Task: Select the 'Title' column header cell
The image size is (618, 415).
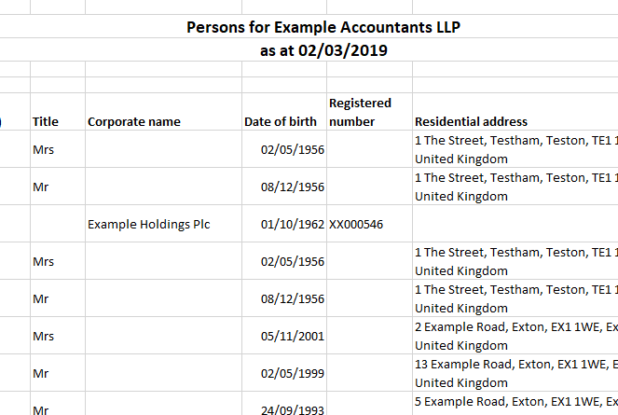Action: tap(46, 122)
